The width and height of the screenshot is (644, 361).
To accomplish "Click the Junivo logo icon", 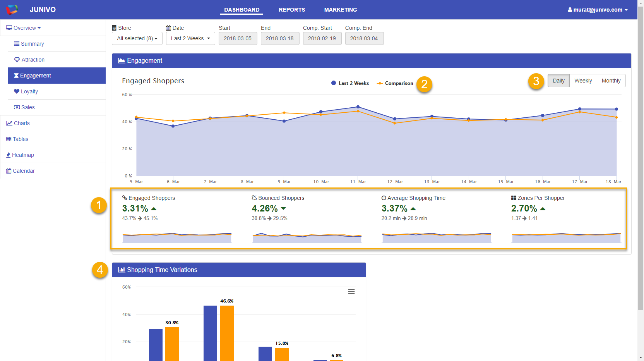I will coord(12,10).
